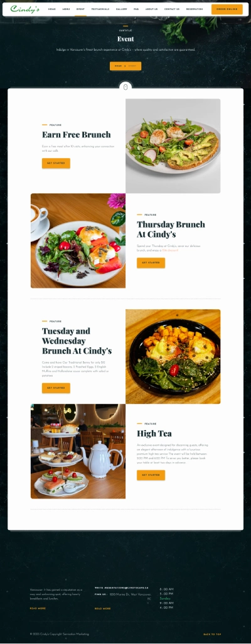This screenshot has width=251, height=644.
Task: Go to the Reservation page
Action: pyautogui.click(x=195, y=9)
